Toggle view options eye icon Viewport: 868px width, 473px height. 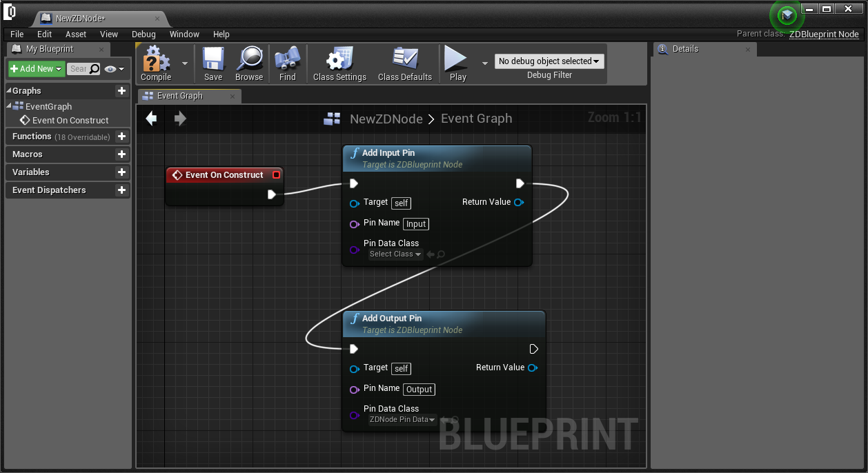pyautogui.click(x=114, y=69)
